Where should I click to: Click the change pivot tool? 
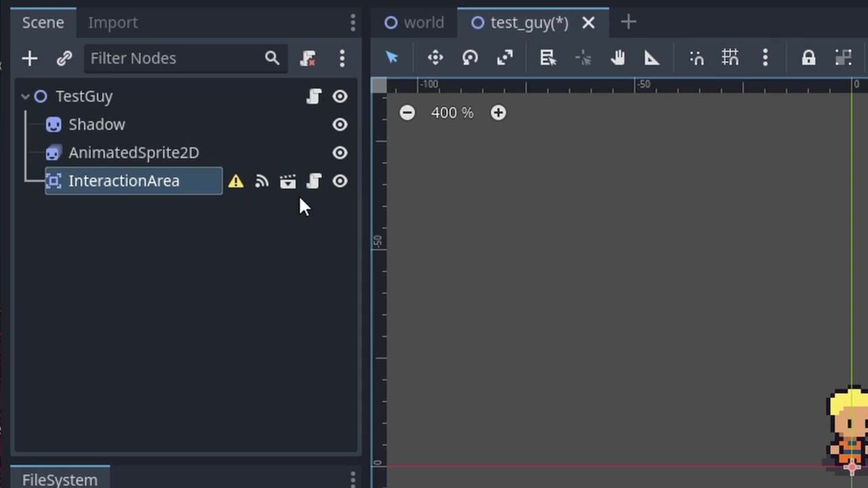tap(583, 58)
